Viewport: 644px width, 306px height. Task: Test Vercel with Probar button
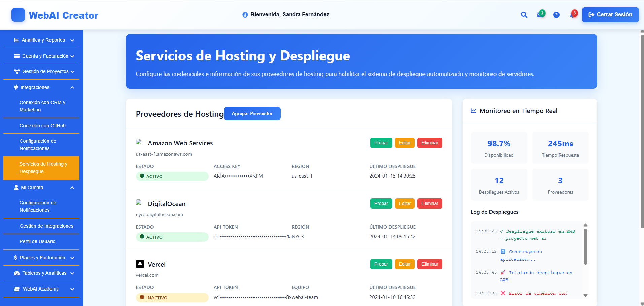(x=381, y=264)
